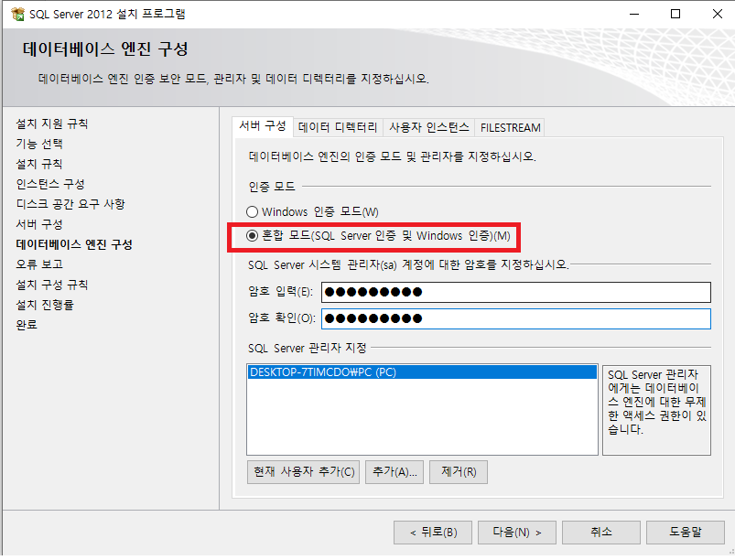735x560 pixels.
Task: Go back with 뒤로(B) button
Action: [433, 533]
